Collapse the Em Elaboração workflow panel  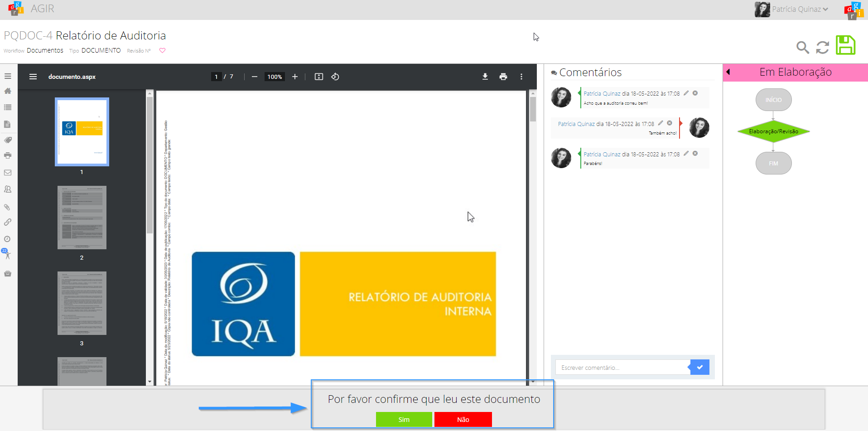tap(728, 72)
